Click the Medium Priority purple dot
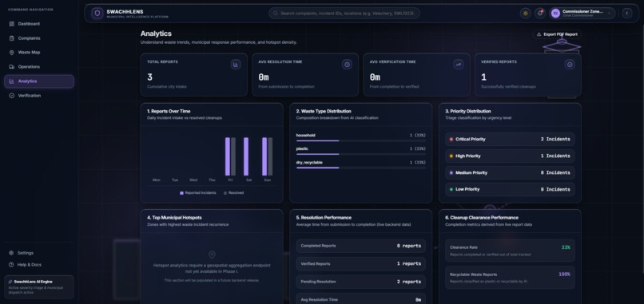This screenshot has height=304, width=644. tap(451, 172)
